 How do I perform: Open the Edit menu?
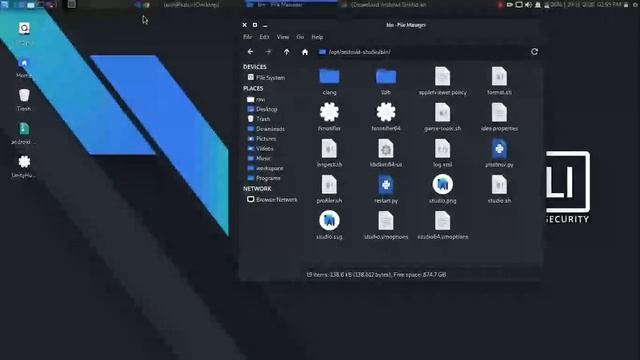point(264,37)
